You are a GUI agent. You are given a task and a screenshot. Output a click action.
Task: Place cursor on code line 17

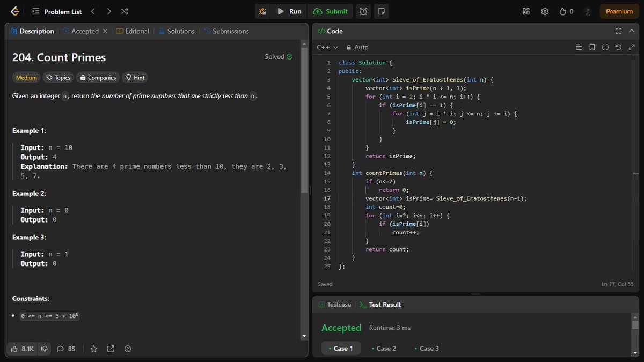click(x=446, y=198)
